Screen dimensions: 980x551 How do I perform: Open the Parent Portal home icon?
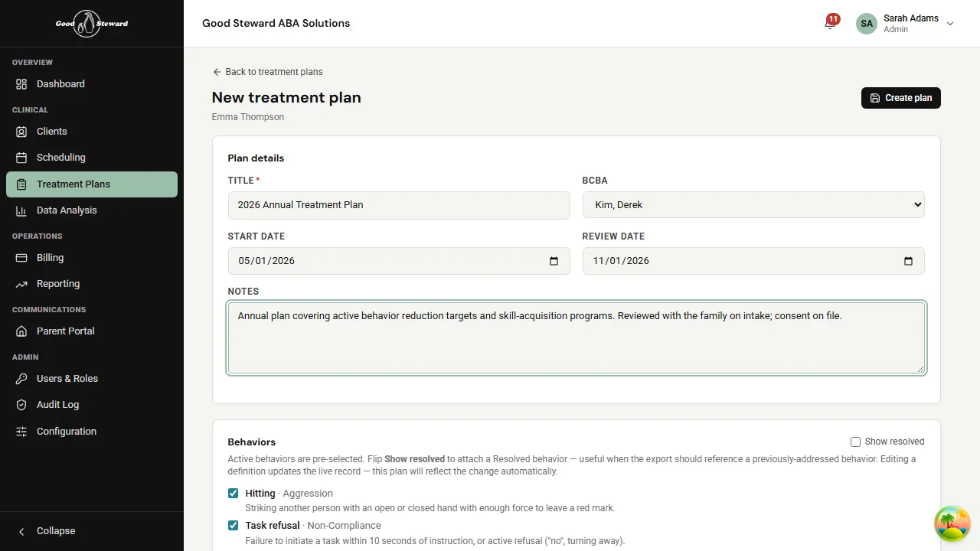tap(21, 331)
